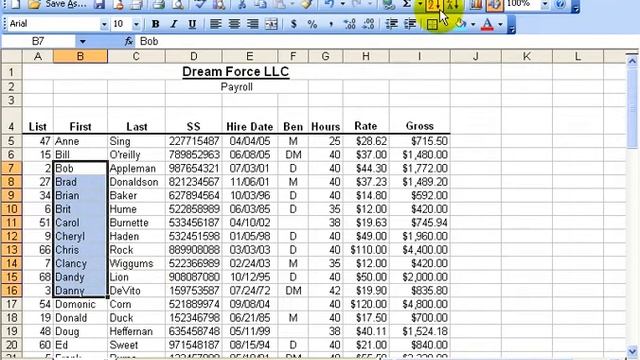Select the Hire Date header cell
Viewport: 640px width, 360px height.
pos(250,120)
